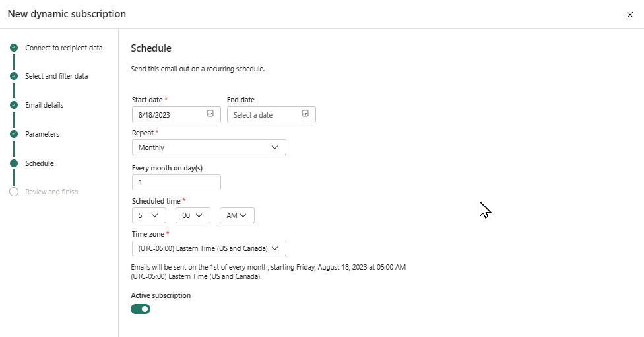Jump to Connect to recipient data step
This screenshot has width=644, height=337.
pyautogui.click(x=63, y=48)
